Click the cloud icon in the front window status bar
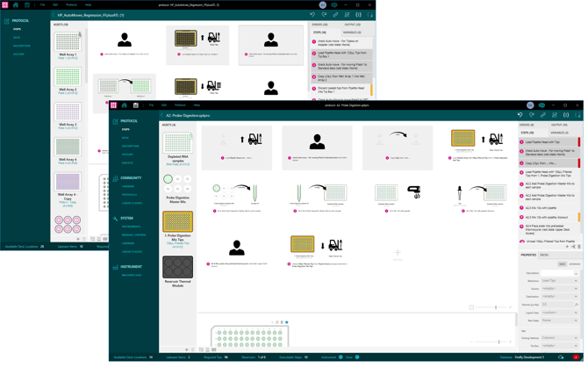 click(x=561, y=357)
